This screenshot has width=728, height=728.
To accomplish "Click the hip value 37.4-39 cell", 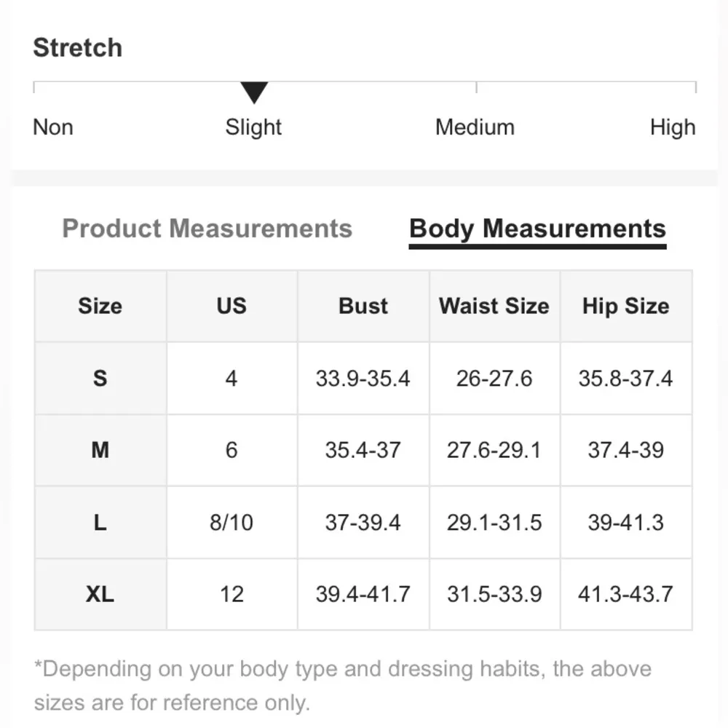I will 625,450.
